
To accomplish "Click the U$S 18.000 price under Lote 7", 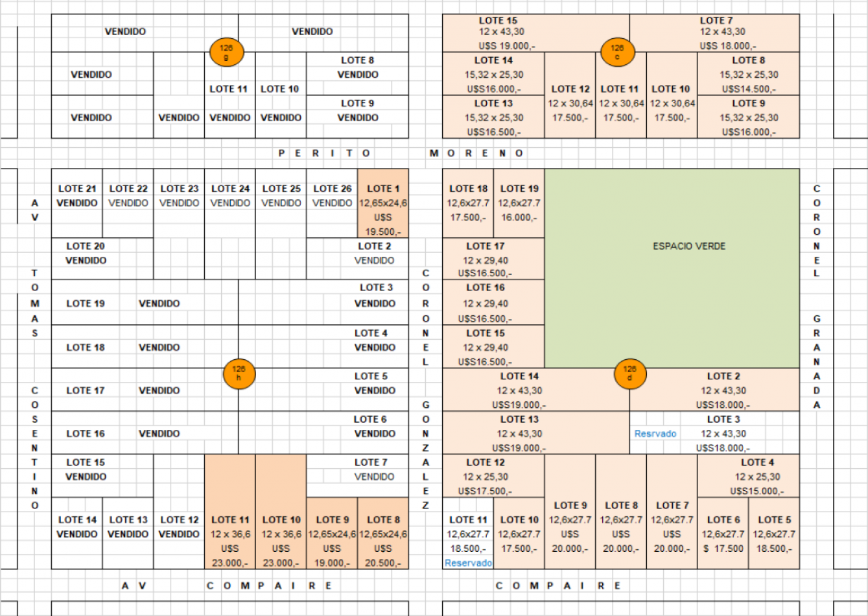I will [x=727, y=46].
